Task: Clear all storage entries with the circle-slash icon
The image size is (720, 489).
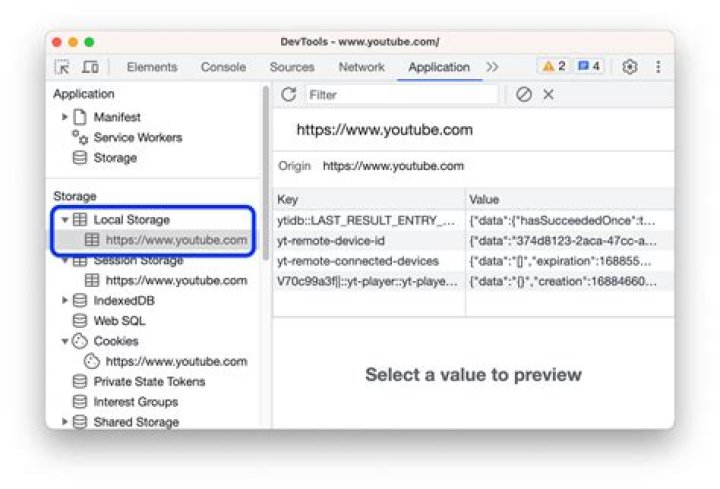Action: point(523,95)
